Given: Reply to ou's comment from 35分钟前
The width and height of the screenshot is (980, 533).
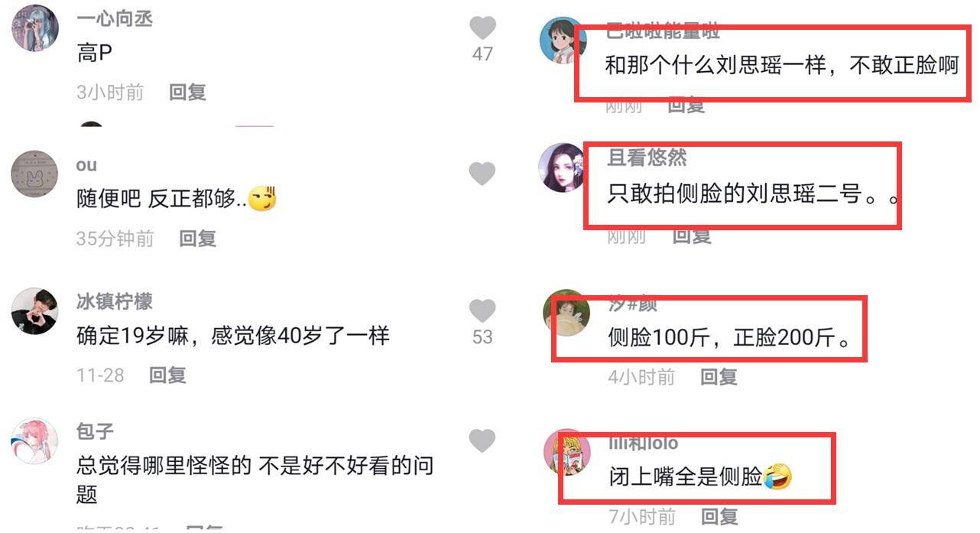Looking at the screenshot, I should pos(198,238).
